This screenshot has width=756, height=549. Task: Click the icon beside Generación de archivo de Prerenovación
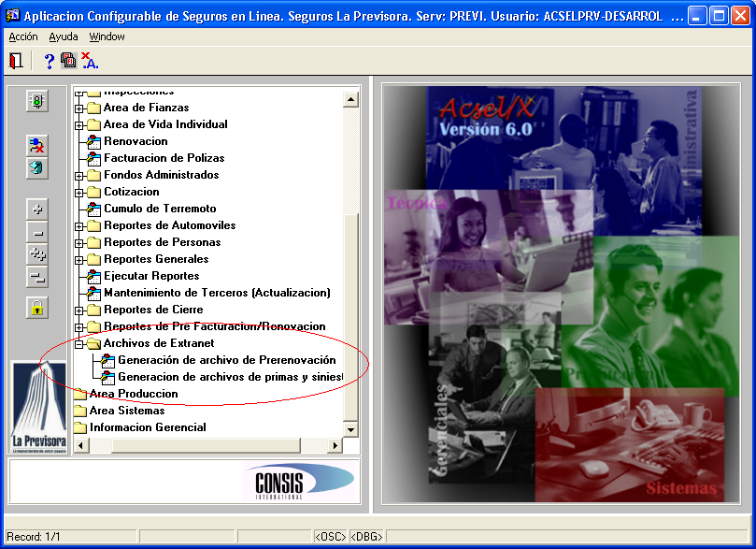pyautogui.click(x=107, y=361)
